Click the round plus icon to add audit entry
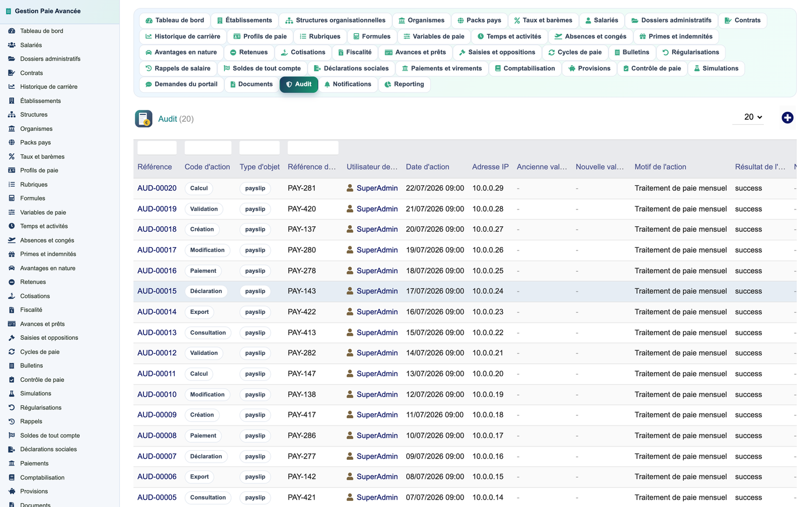The height and width of the screenshot is (507, 812). point(787,117)
